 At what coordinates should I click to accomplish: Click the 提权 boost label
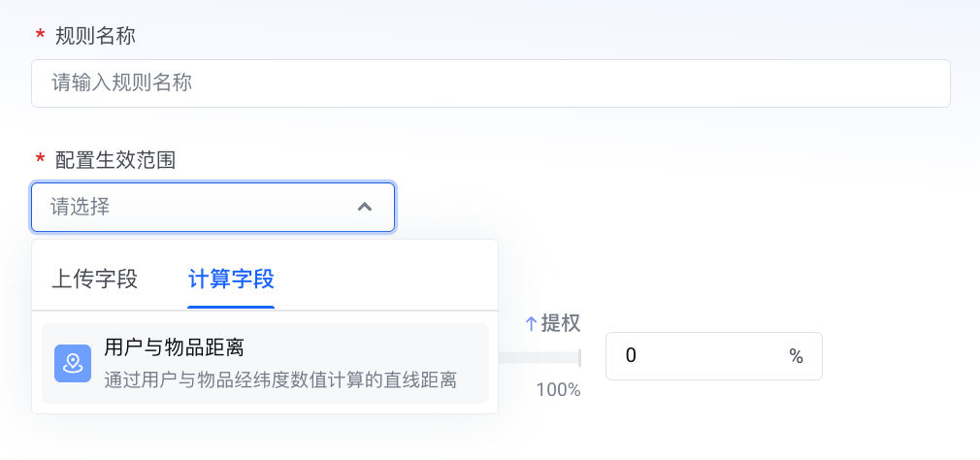tap(561, 323)
